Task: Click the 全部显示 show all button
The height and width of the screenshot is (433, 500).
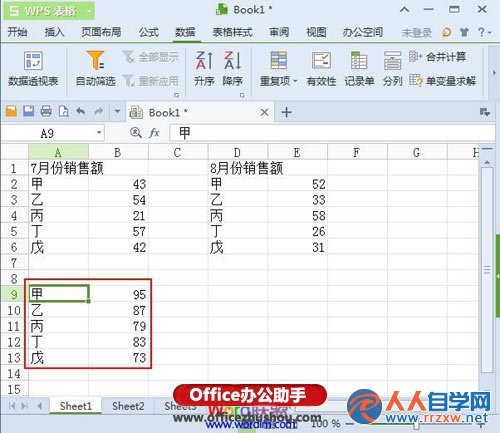Action: [x=151, y=57]
